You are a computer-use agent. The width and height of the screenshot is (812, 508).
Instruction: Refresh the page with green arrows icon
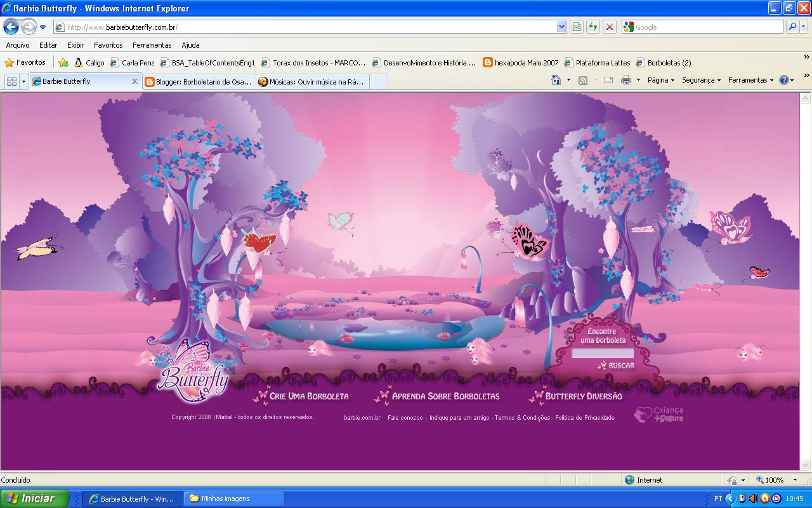pos(593,27)
